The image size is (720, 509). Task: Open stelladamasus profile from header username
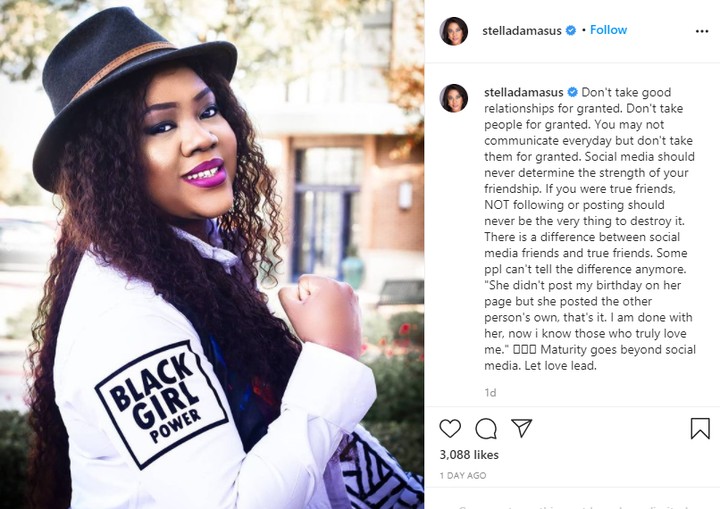click(x=522, y=31)
